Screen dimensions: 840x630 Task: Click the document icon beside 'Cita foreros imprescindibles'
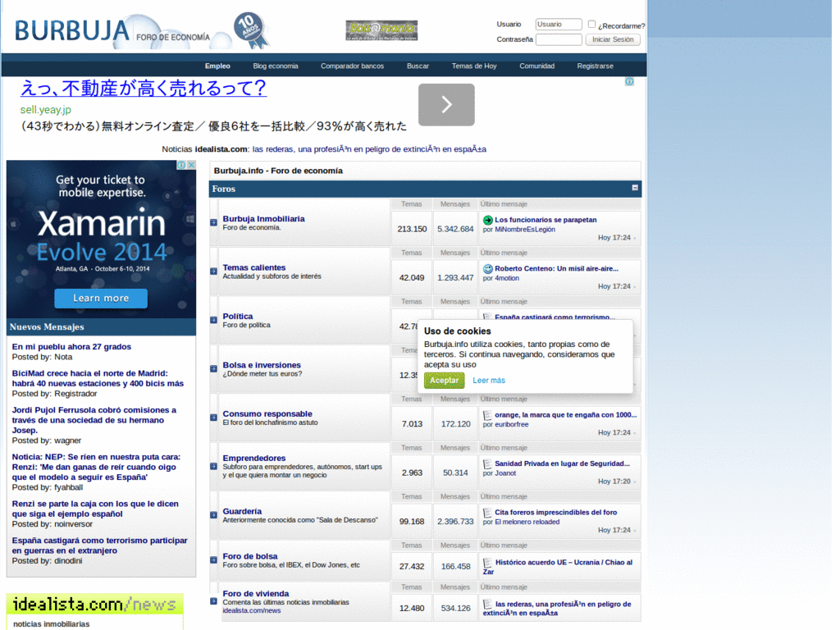487,513
